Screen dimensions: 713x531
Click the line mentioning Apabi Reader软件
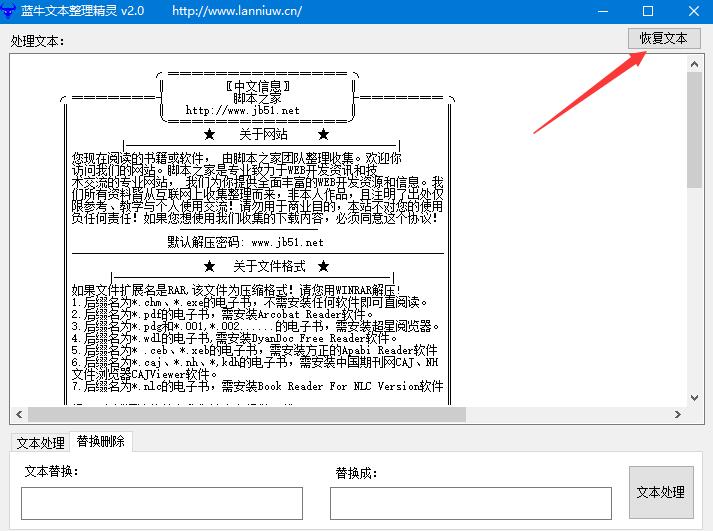[x=254, y=350]
